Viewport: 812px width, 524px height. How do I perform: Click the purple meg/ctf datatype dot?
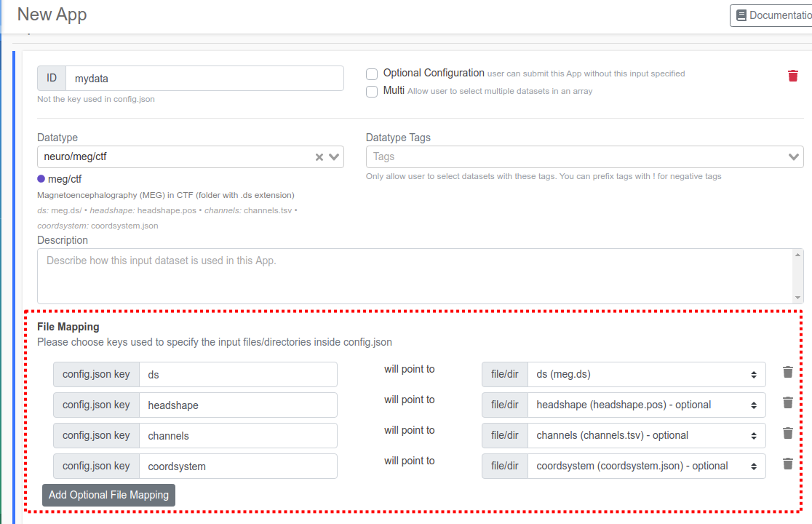point(41,179)
